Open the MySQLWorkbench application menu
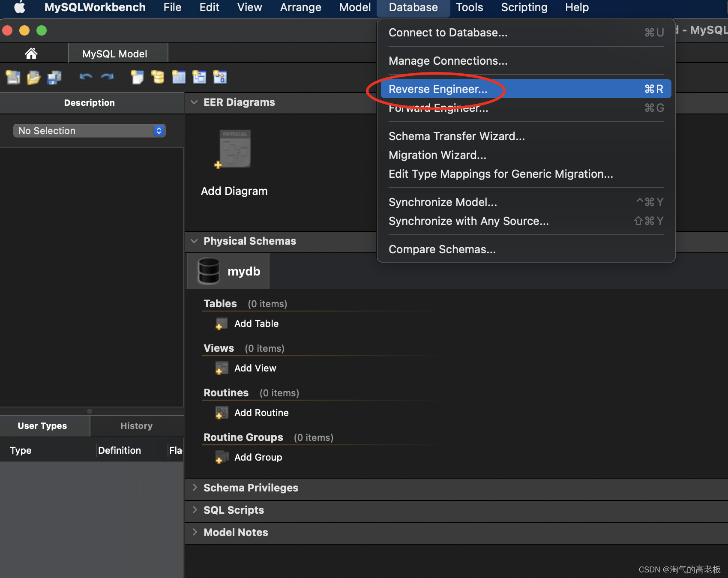This screenshot has height=578, width=728. click(x=95, y=7)
